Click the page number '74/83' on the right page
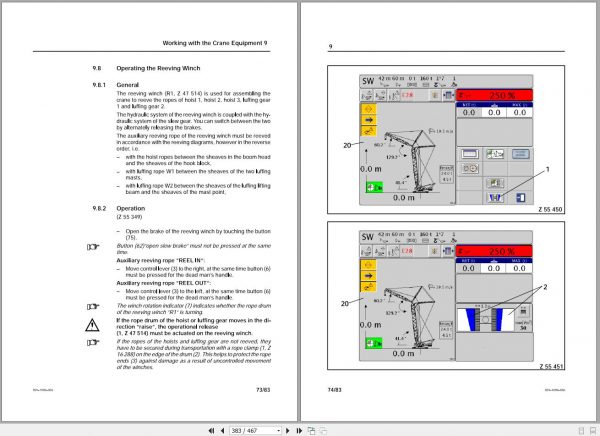Screen dimensions: 600x436 [x=334, y=390]
